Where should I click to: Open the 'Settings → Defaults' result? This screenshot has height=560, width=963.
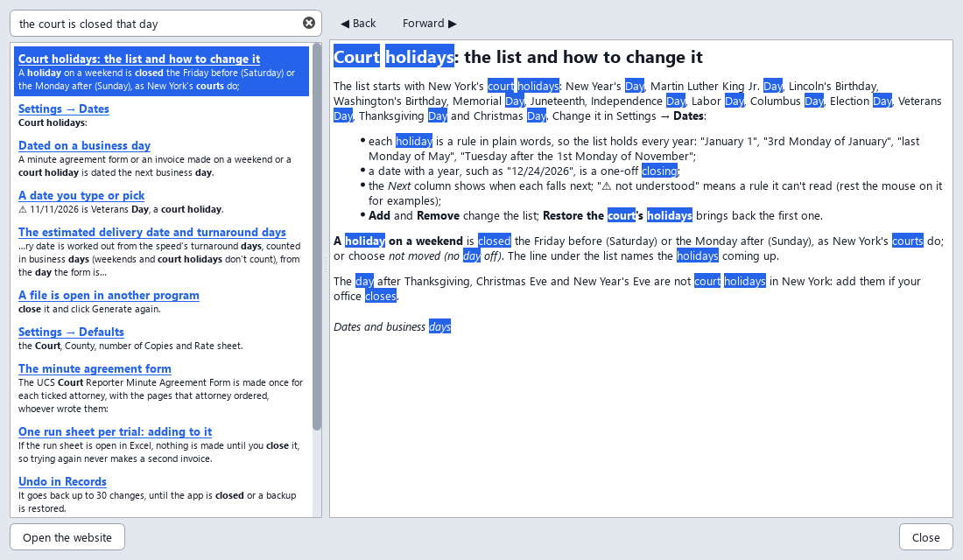[71, 332]
